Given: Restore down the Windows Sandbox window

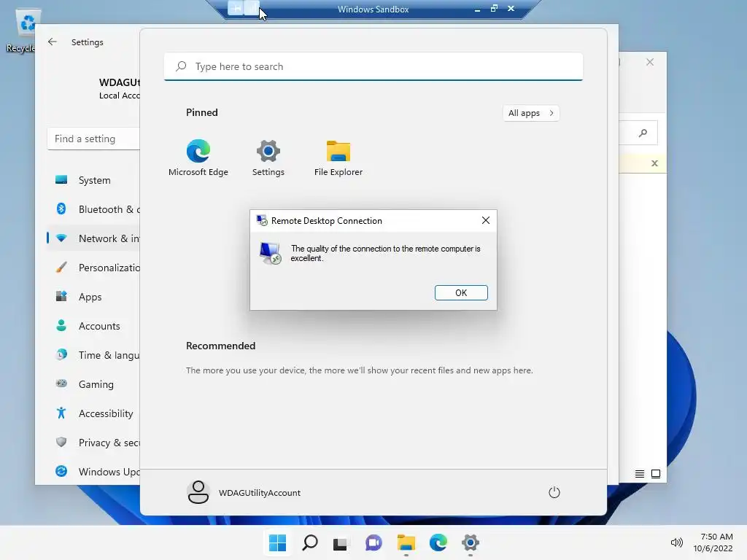Looking at the screenshot, I should (x=494, y=9).
